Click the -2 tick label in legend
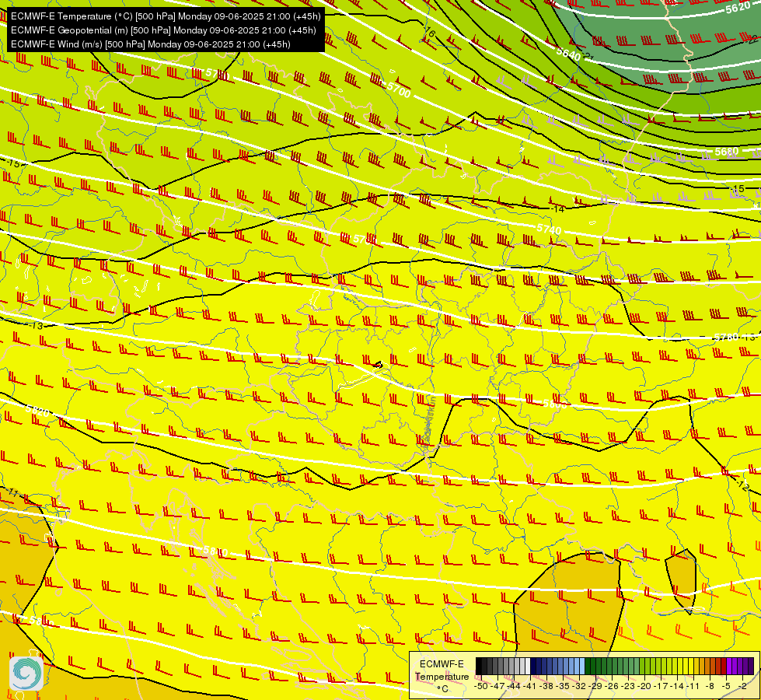The image size is (761, 700). point(742,686)
